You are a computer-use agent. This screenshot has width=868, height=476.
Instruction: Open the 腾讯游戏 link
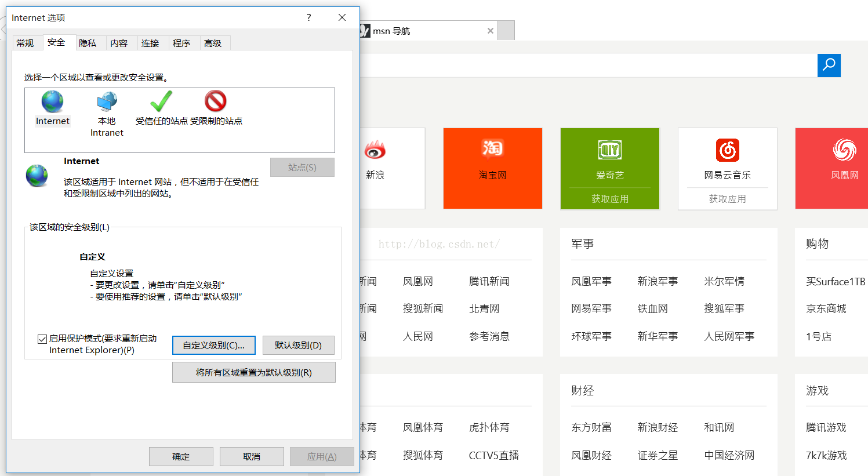(826, 427)
